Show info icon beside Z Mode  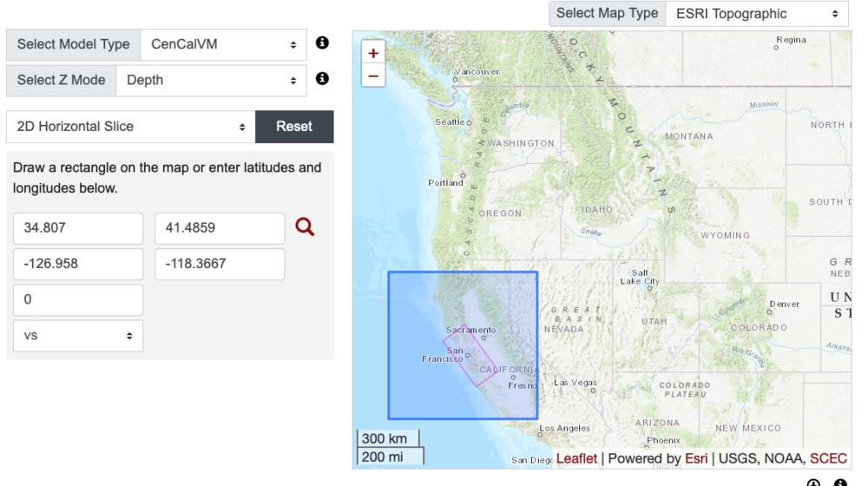(x=321, y=79)
